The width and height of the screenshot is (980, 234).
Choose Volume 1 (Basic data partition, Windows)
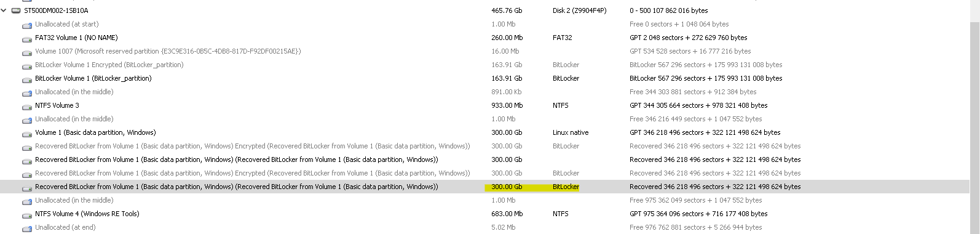tap(95, 132)
